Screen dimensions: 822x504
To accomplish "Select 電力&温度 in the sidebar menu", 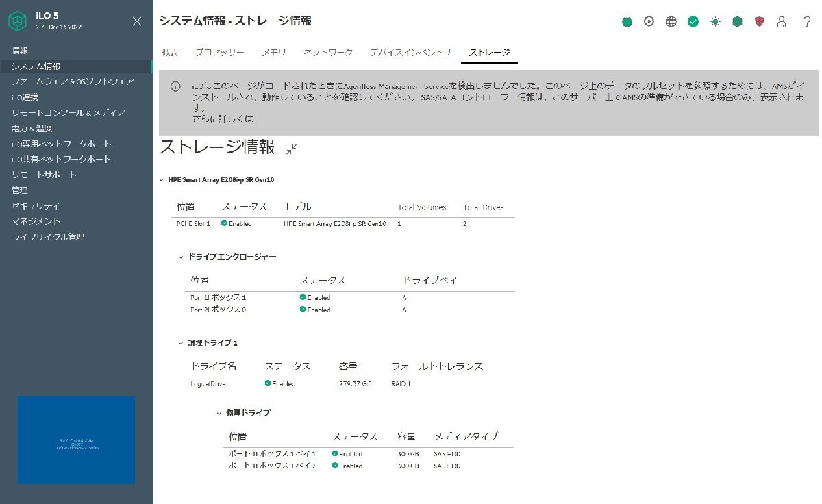I will [x=31, y=127].
